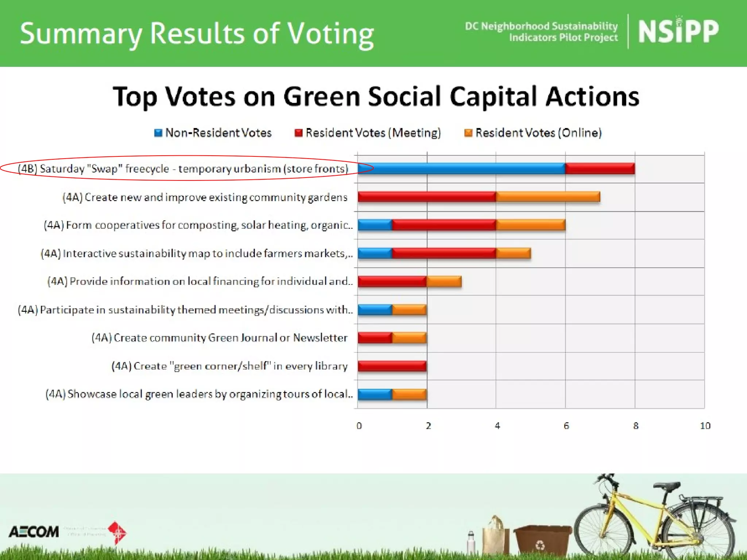
Task: Select the Create community Green Journal label
Action: pos(219,338)
